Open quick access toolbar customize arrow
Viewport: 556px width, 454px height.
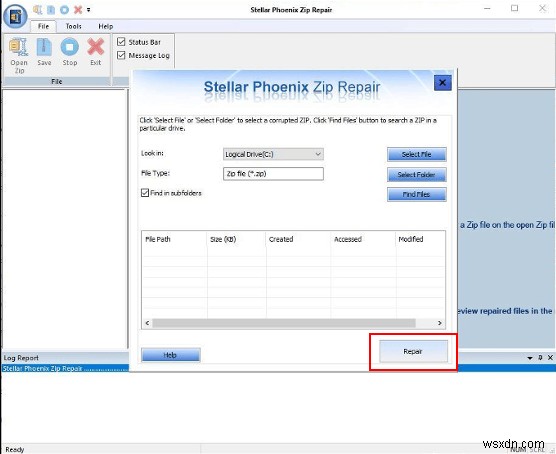click(x=88, y=10)
